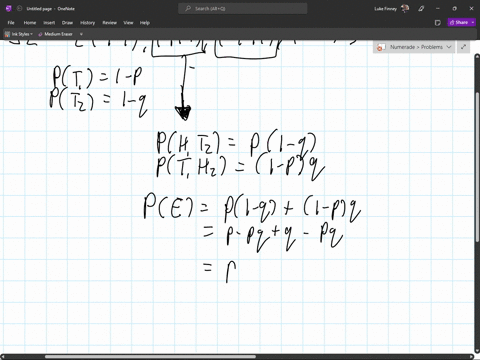This screenshot has width=480, height=360.
Task: Click the expand full page view icon
Action: [463, 47]
